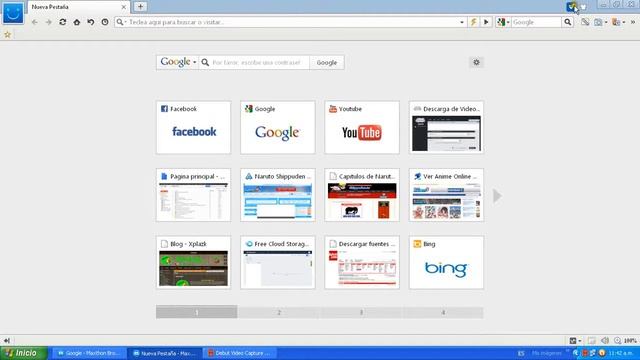Toggle status bar split screen icon
The image size is (640, 360).
[592, 340]
